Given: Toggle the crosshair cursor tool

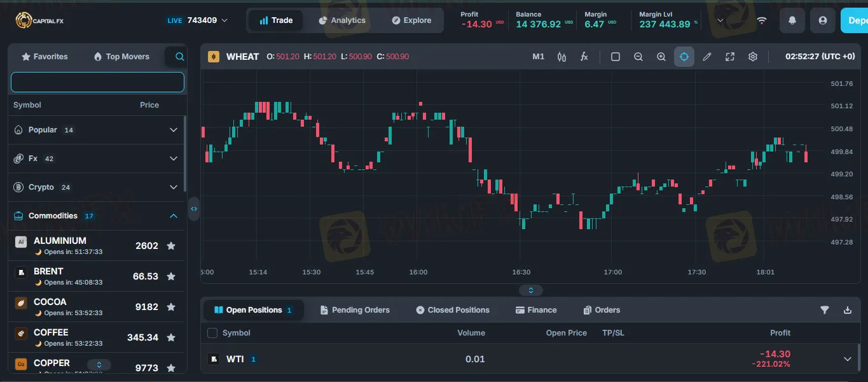Looking at the screenshot, I should pos(684,57).
